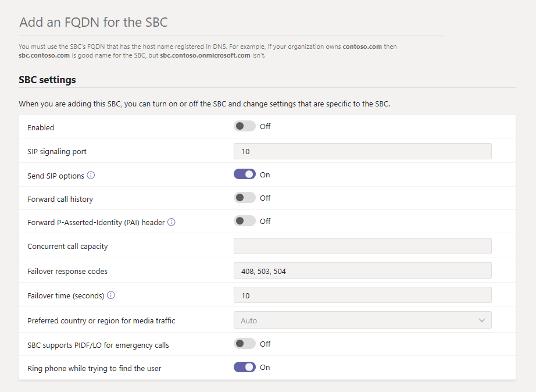Enable the Forward call history toggle

245,198
